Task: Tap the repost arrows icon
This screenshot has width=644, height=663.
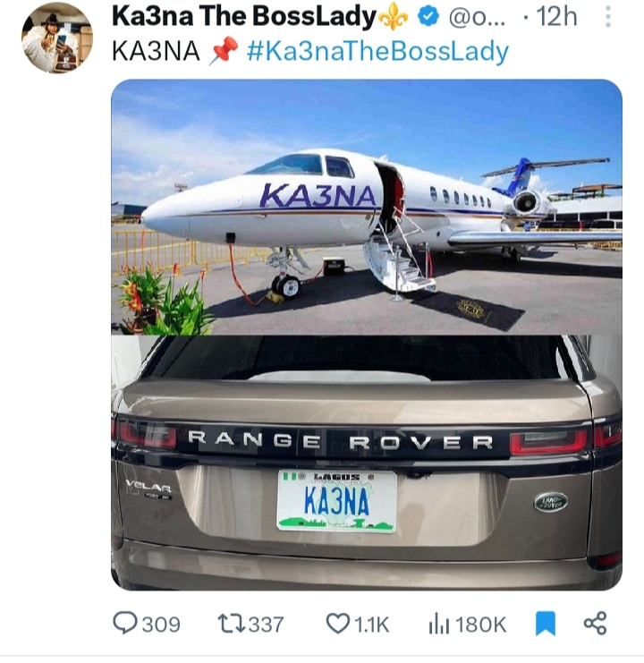Action: point(232,624)
